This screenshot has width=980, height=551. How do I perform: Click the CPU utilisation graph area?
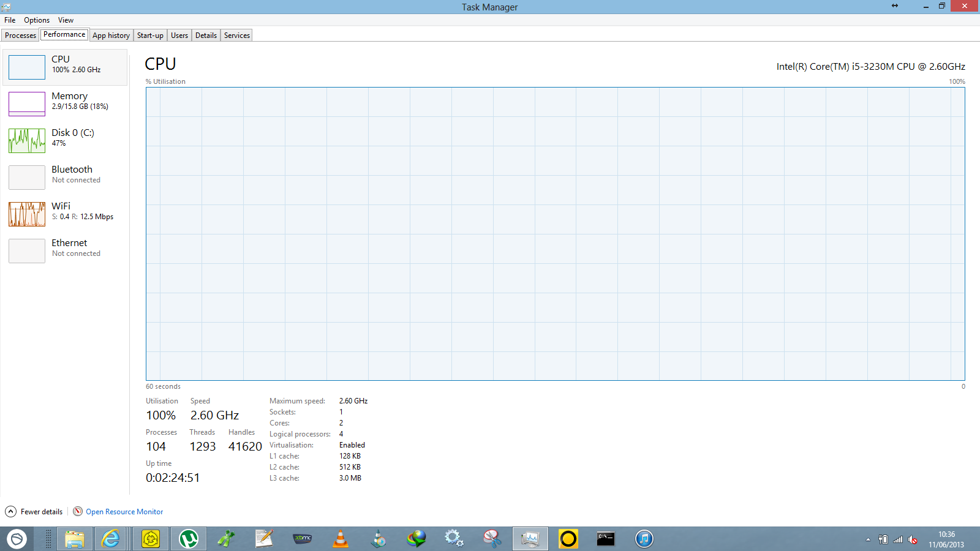[555, 234]
